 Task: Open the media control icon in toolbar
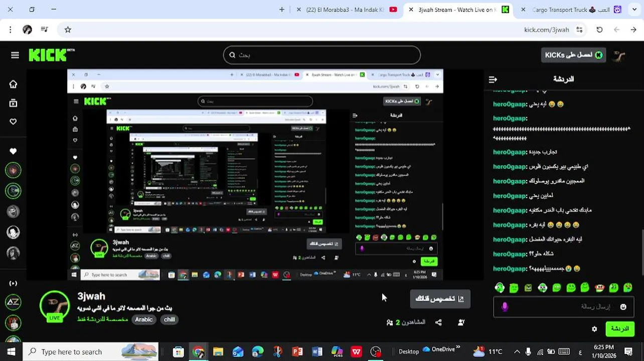[x=45, y=30]
